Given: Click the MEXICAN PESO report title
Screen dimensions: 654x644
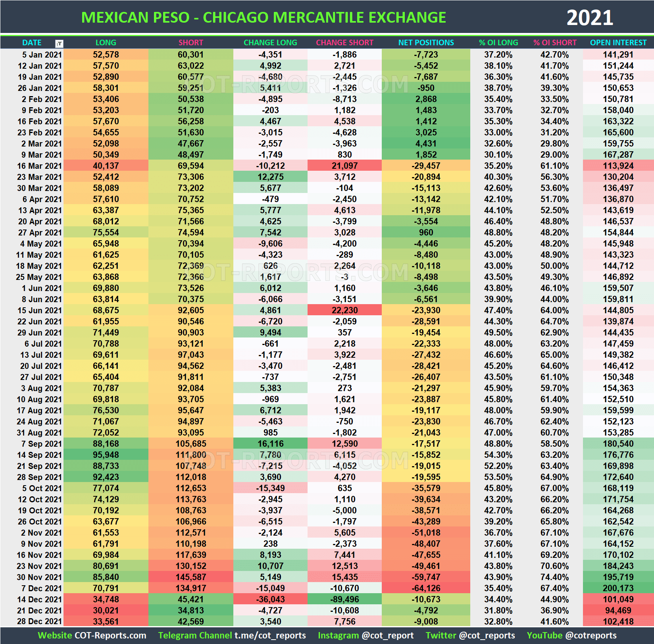Looking at the screenshot, I should (x=264, y=17).
